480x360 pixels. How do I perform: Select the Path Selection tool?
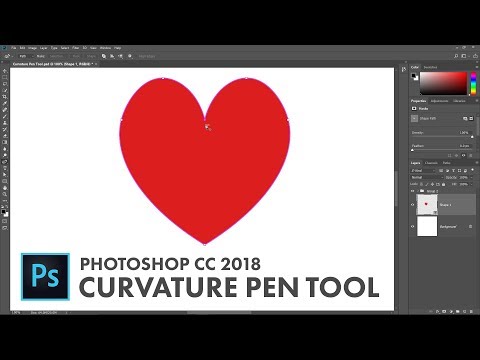click(5, 175)
